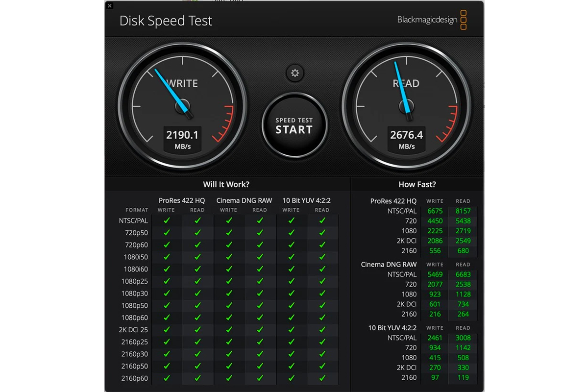Click the Blackmagicdesign logo

(432, 20)
